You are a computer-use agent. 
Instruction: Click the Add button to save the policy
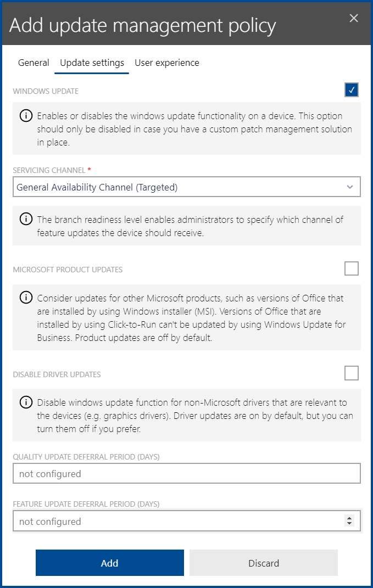click(109, 563)
